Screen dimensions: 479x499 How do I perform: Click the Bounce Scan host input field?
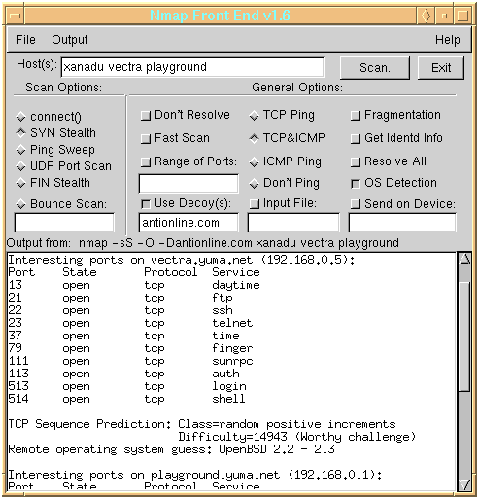65,222
